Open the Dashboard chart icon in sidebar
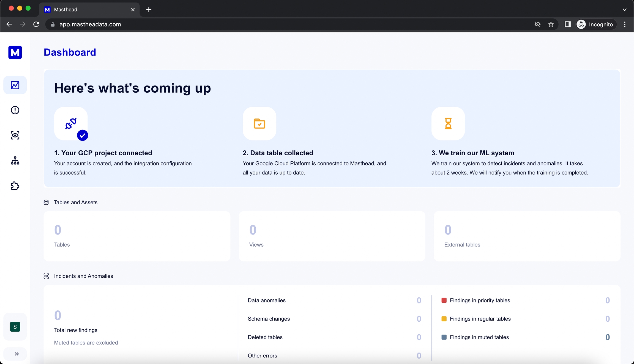Image resolution: width=634 pixels, height=364 pixels. pyautogui.click(x=15, y=85)
